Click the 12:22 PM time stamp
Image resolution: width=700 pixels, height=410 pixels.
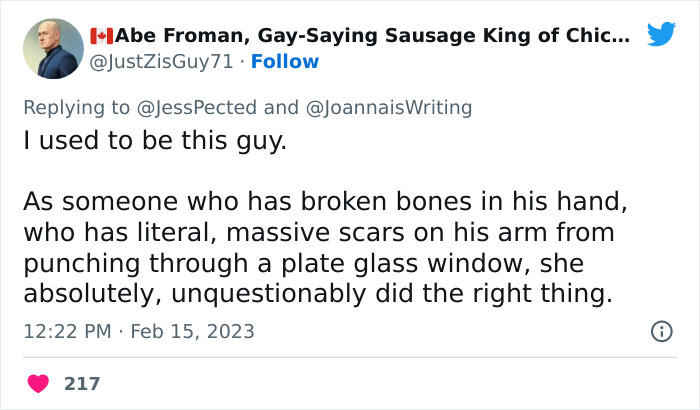pyautogui.click(x=65, y=331)
